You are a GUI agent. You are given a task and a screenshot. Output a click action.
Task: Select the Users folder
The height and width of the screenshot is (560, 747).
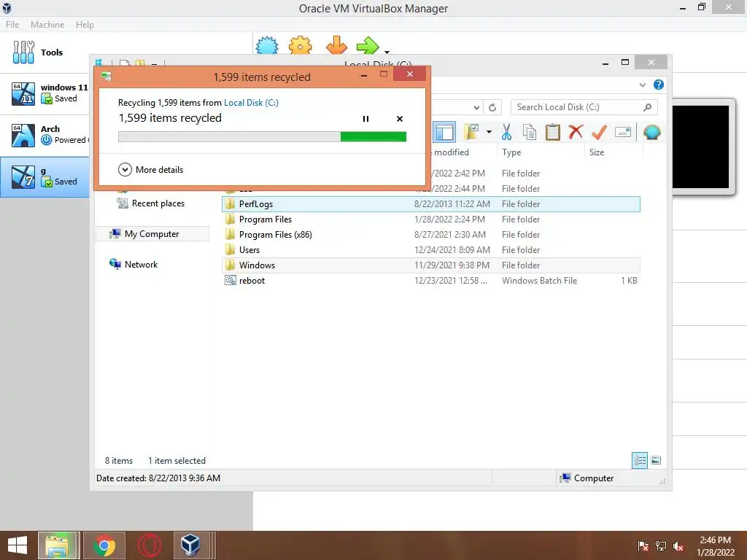point(430,249)
